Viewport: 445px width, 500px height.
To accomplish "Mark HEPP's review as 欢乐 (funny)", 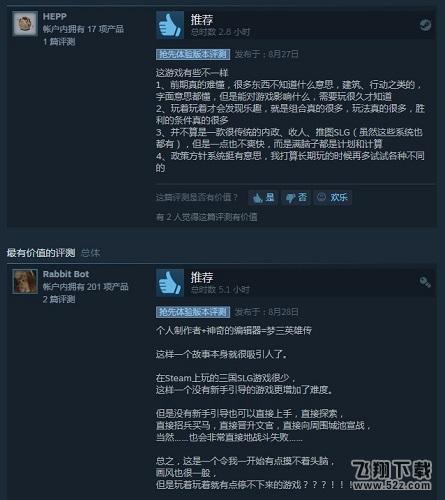I will point(332,198).
